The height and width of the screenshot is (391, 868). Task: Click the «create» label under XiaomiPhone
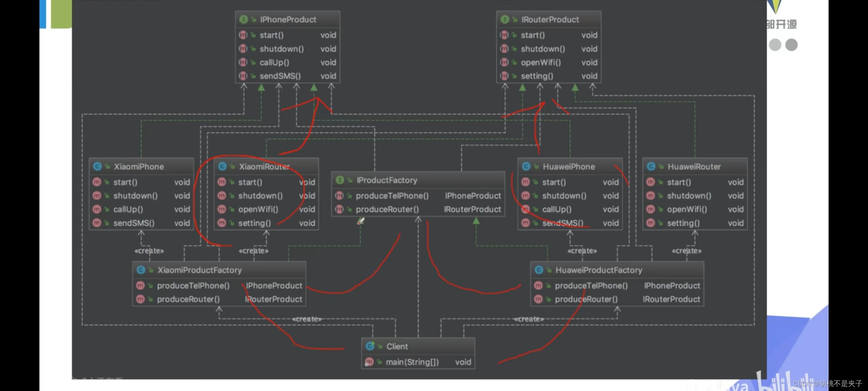pos(149,251)
